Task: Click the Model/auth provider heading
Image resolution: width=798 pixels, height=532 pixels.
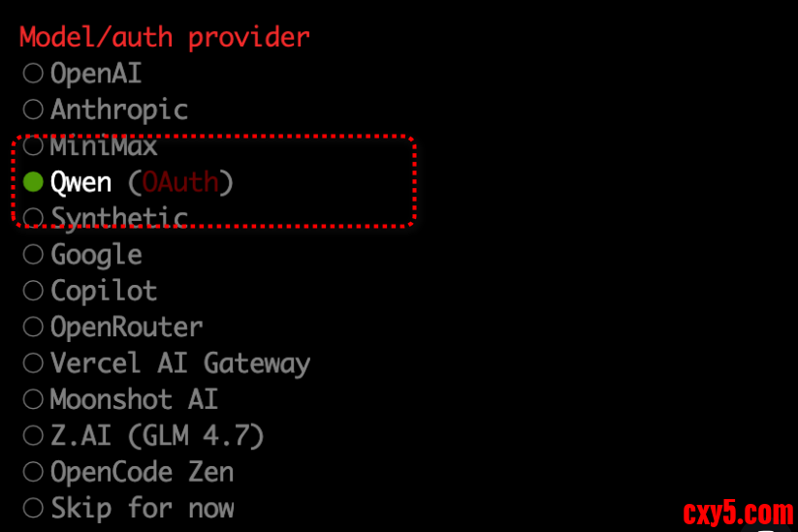Action: tap(165, 37)
